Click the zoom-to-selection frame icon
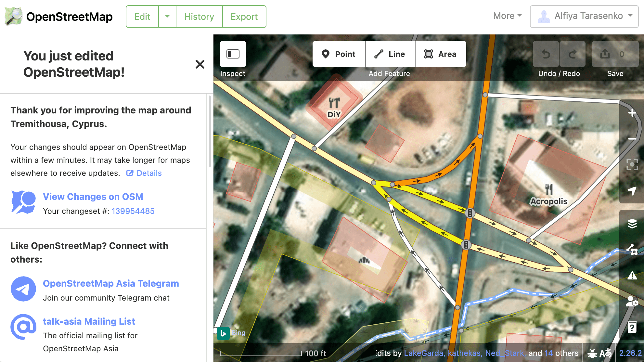The image size is (644, 362). [632, 164]
